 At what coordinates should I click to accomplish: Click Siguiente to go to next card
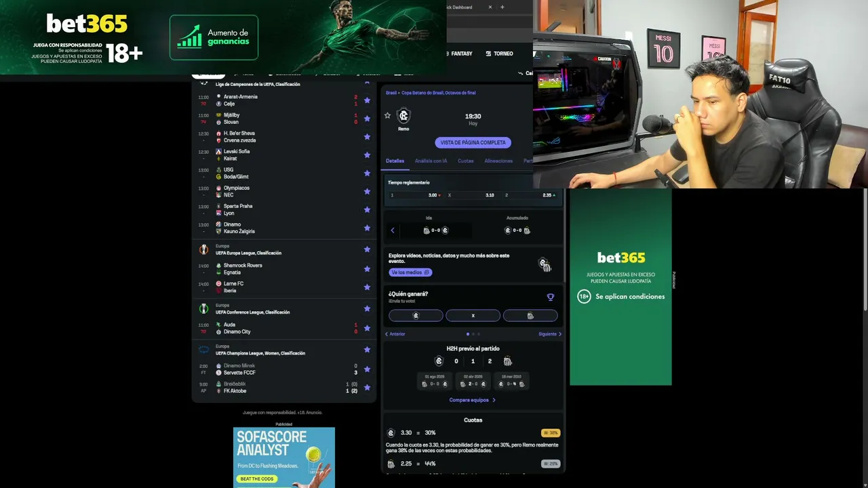point(550,334)
